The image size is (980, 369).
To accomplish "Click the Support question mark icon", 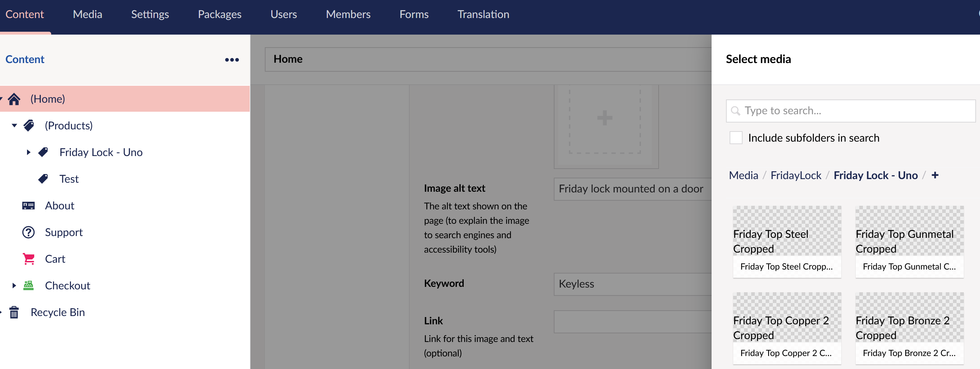I will coord(28,232).
